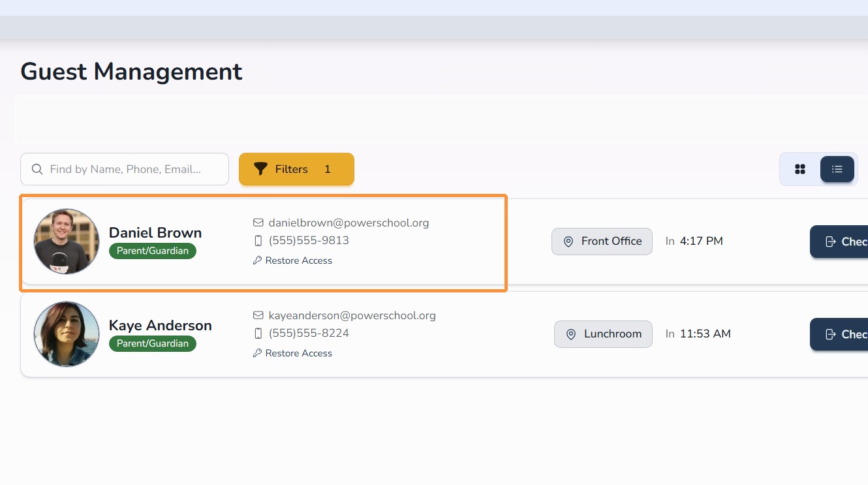Click Daniel Brown's Parent/Guardian badge
868x485 pixels.
pos(153,251)
